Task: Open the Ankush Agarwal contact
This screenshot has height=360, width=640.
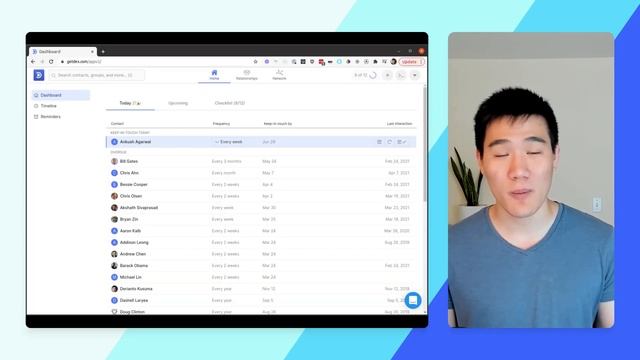Action: tap(135, 142)
